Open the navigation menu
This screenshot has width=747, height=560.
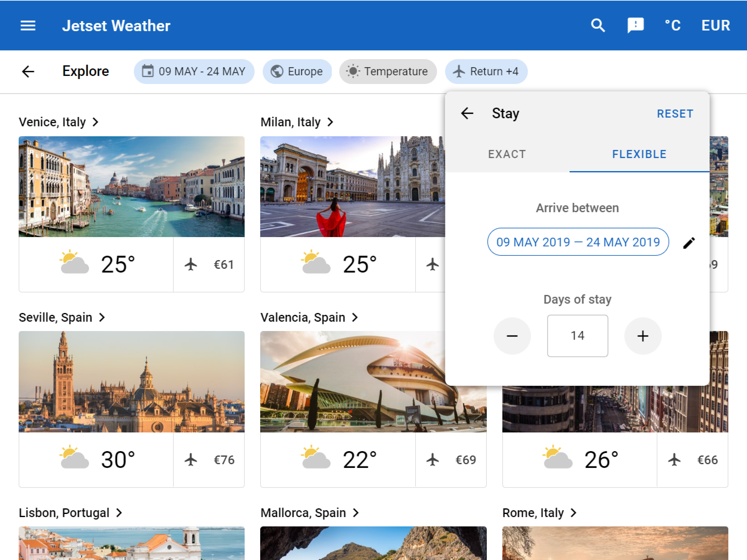28,25
